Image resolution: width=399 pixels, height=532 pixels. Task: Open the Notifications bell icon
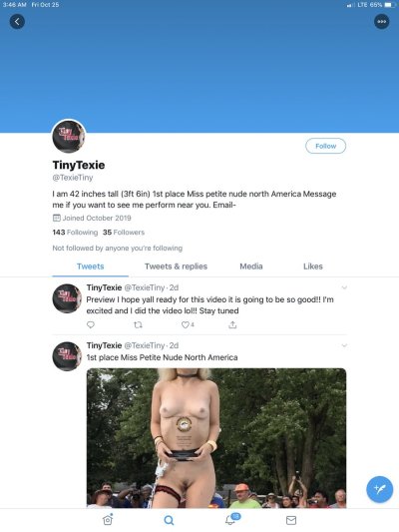pos(232,519)
